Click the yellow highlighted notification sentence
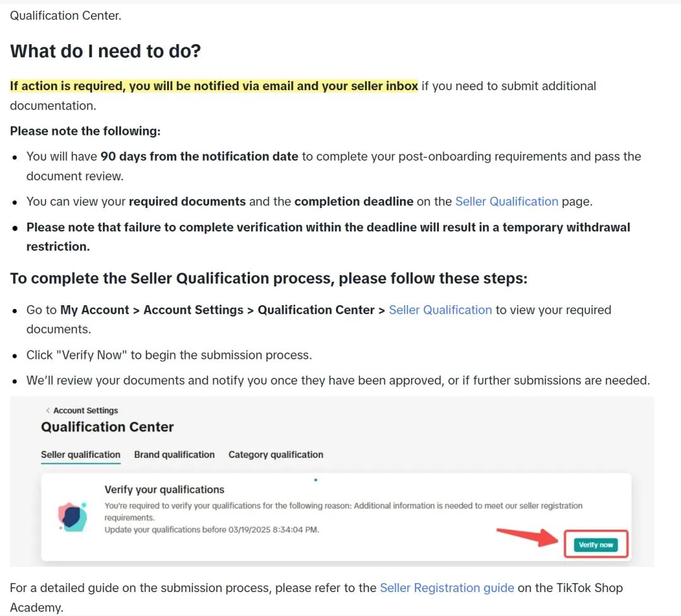This screenshot has height=616, width=681. pos(214,86)
